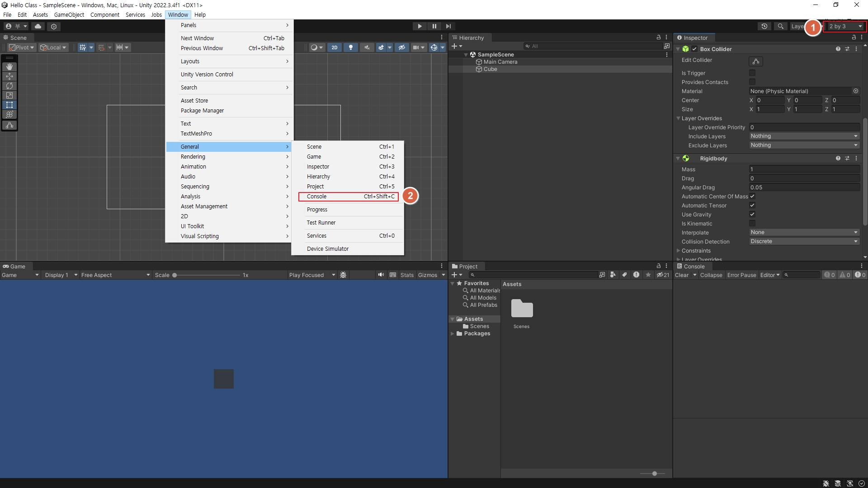Screen dimensions: 868x488
Task: Select the Transform tool in Scene
Action: tap(9, 114)
